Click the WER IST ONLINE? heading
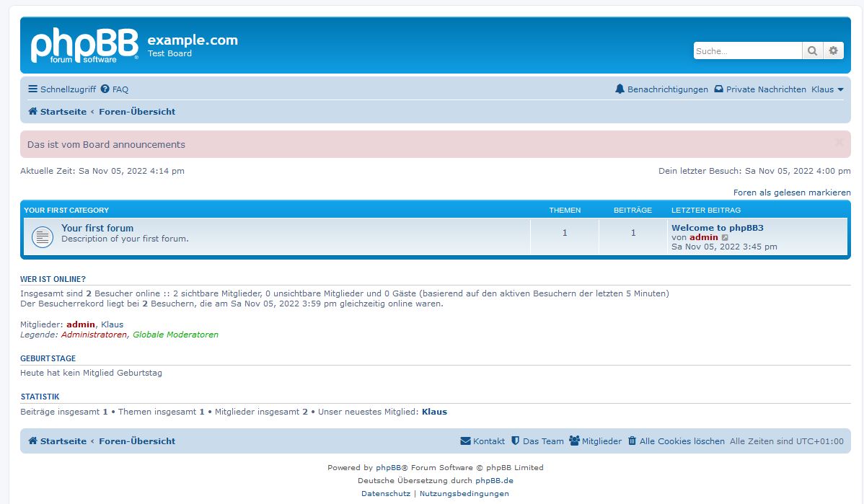864x504 pixels. pyautogui.click(x=53, y=279)
